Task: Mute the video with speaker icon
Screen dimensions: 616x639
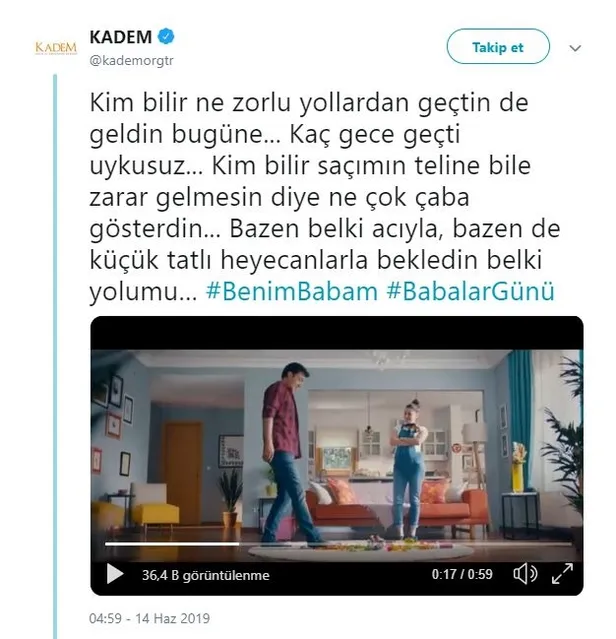Action: (x=525, y=574)
